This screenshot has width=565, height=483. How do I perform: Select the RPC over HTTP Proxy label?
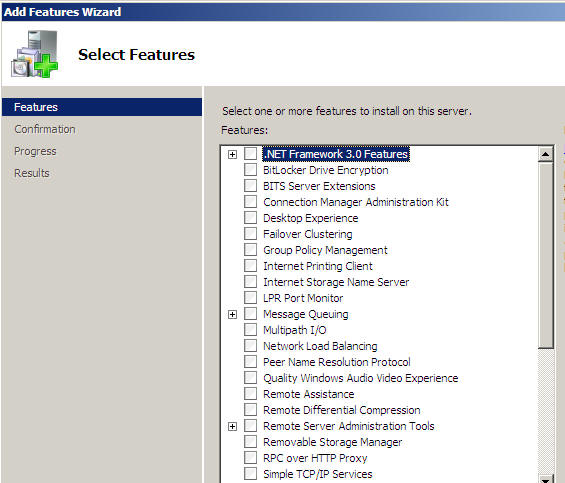(315, 458)
